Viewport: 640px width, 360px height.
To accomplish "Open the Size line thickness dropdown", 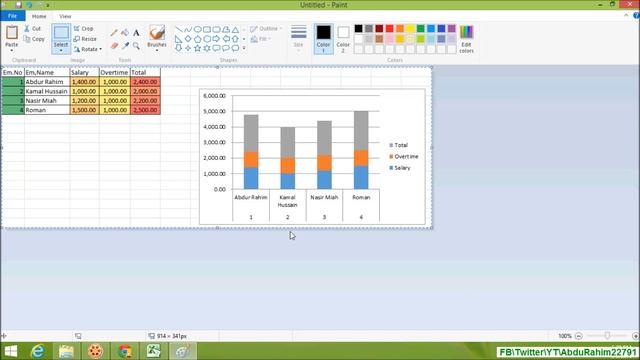I will (298, 39).
